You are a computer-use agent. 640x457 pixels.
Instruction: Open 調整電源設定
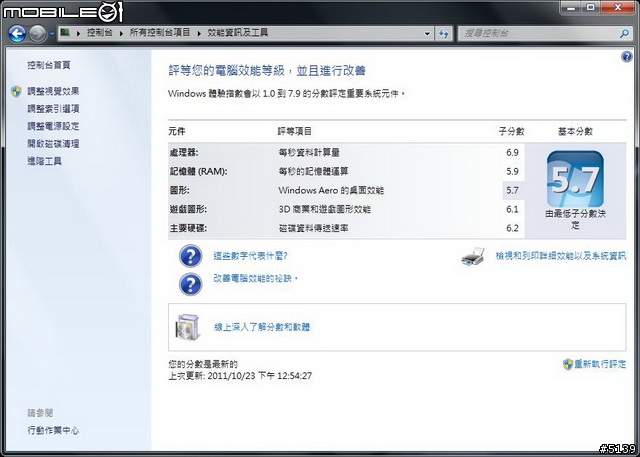[x=53, y=126]
